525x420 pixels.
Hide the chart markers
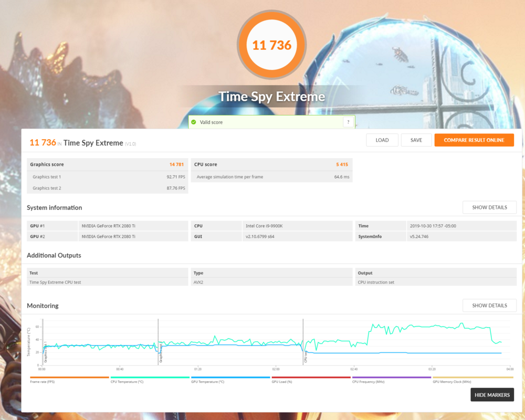(x=492, y=395)
